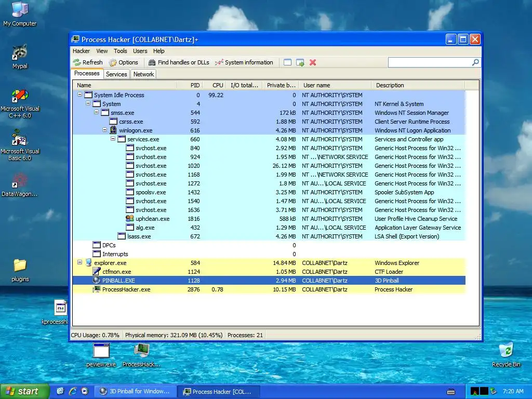Click the red X kill window icon
Image resolution: width=532 pixels, height=399 pixels.
313,62
